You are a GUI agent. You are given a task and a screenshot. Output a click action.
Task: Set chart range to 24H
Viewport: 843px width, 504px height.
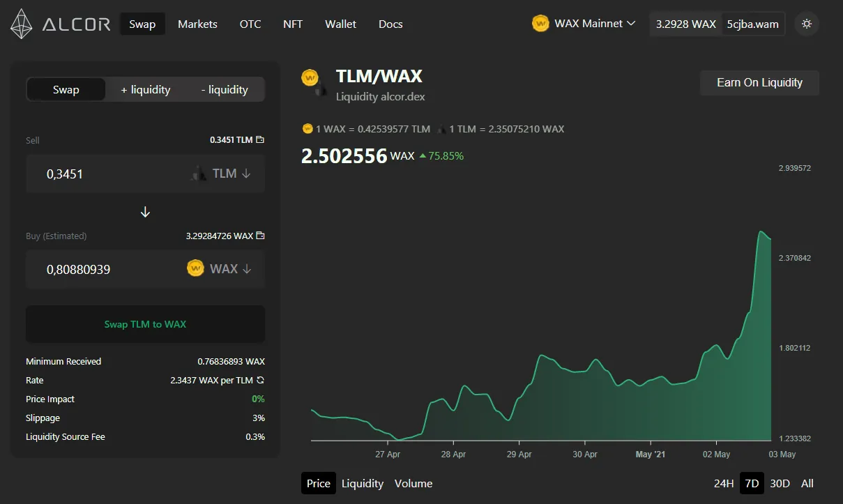[724, 483]
